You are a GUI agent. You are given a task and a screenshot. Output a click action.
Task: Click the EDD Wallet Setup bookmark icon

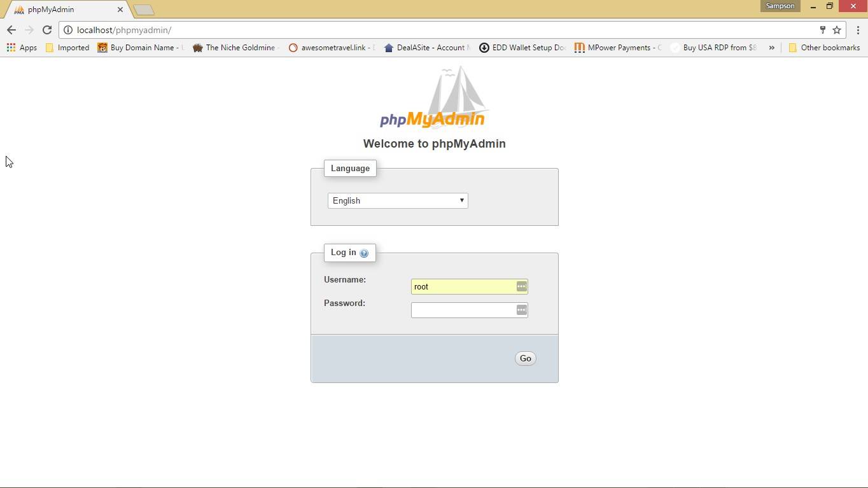484,47
